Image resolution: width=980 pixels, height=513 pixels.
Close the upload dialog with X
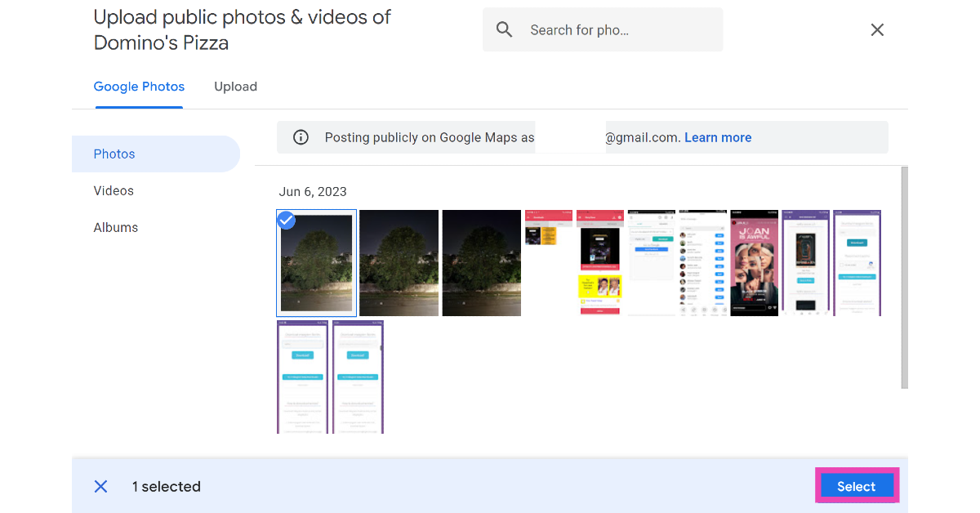point(877,30)
